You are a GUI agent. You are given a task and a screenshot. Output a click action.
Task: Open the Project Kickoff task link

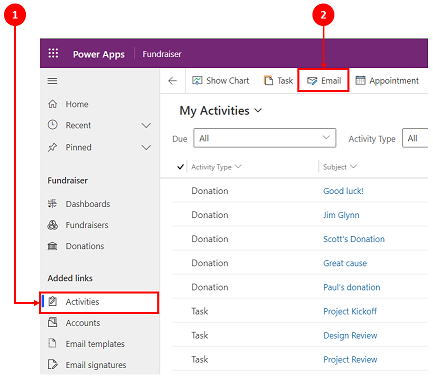pyautogui.click(x=350, y=311)
